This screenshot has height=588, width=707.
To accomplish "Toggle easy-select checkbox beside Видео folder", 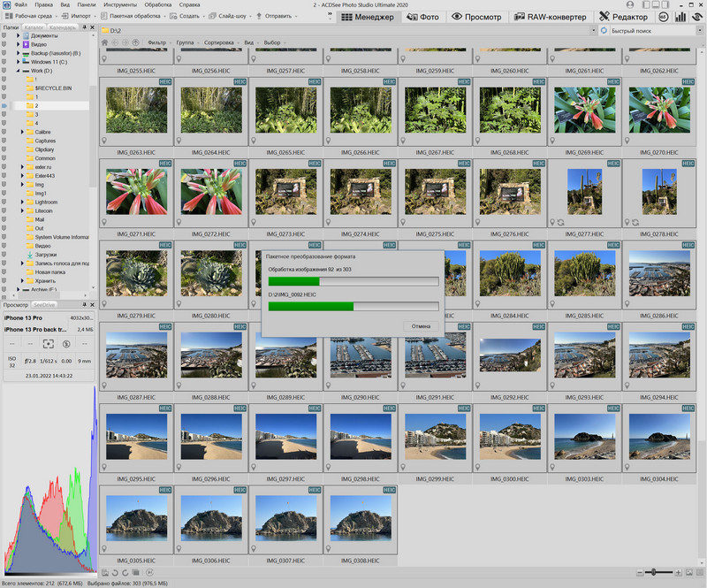I will [x=4, y=44].
